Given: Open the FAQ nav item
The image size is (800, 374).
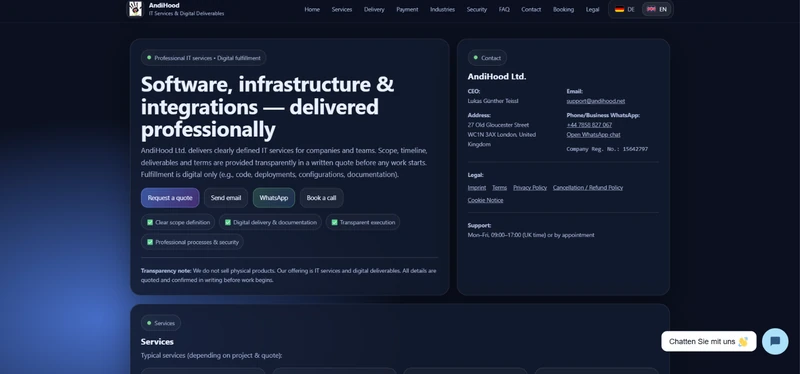Looking at the screenshot, I should (504, 9).
